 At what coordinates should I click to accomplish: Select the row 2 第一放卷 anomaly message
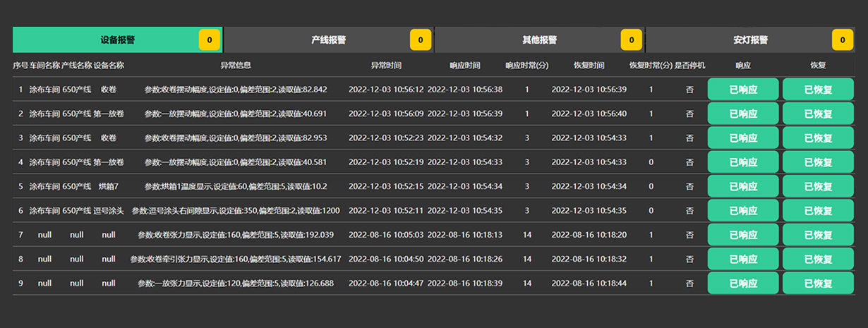click(236, 114)
